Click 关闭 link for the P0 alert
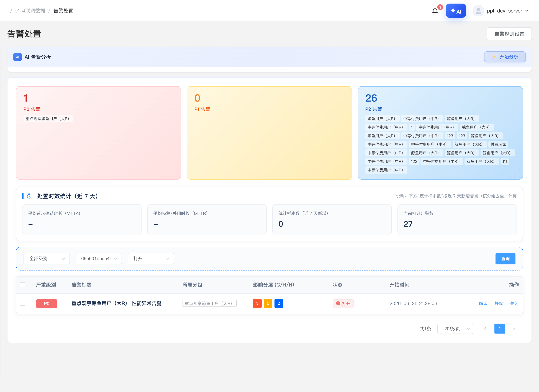Viewport: 539px width, 392px height. pyautogui.click(x=514, y=303)
